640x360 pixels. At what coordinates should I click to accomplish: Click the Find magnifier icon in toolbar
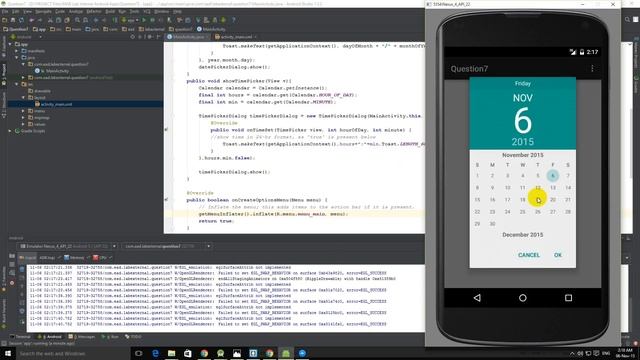pos(77,20)
